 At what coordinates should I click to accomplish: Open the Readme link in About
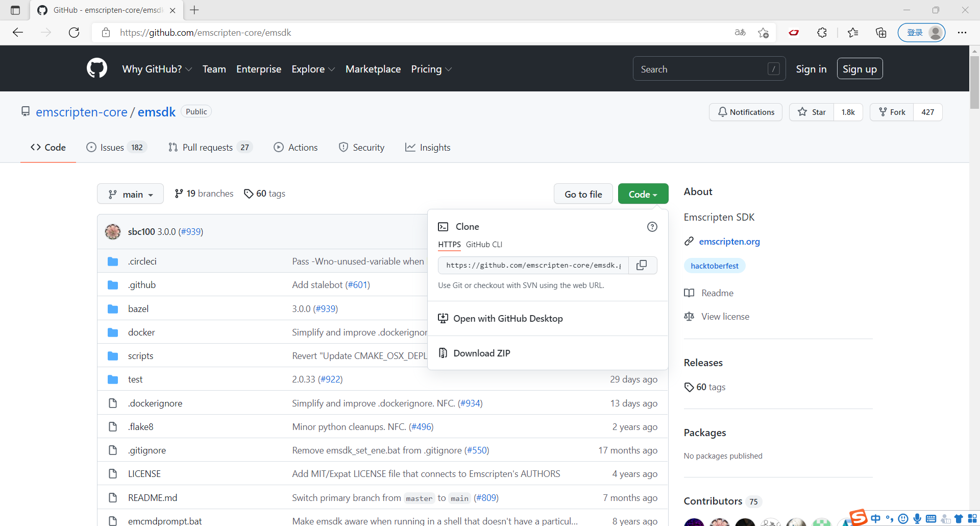click(x=717, y=293)
